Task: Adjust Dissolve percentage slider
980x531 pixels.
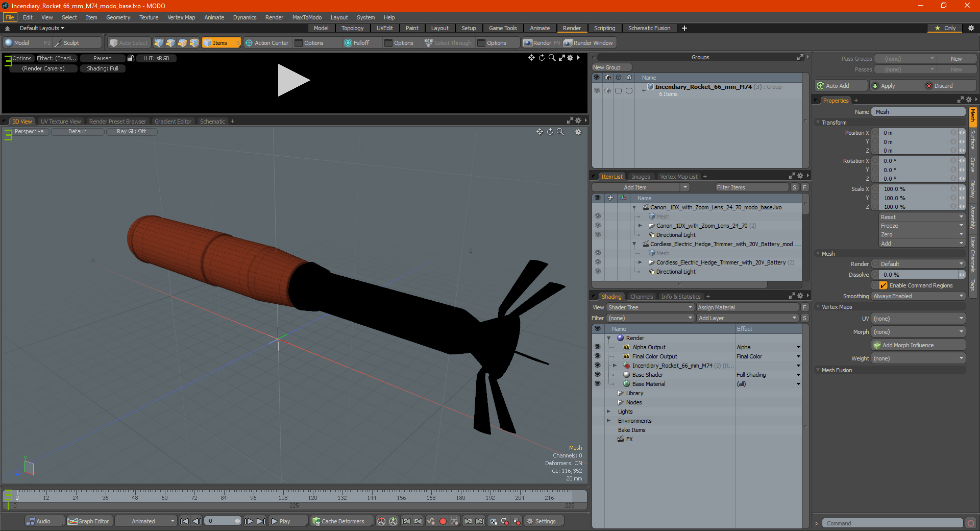Action: (x=918, y=275)
